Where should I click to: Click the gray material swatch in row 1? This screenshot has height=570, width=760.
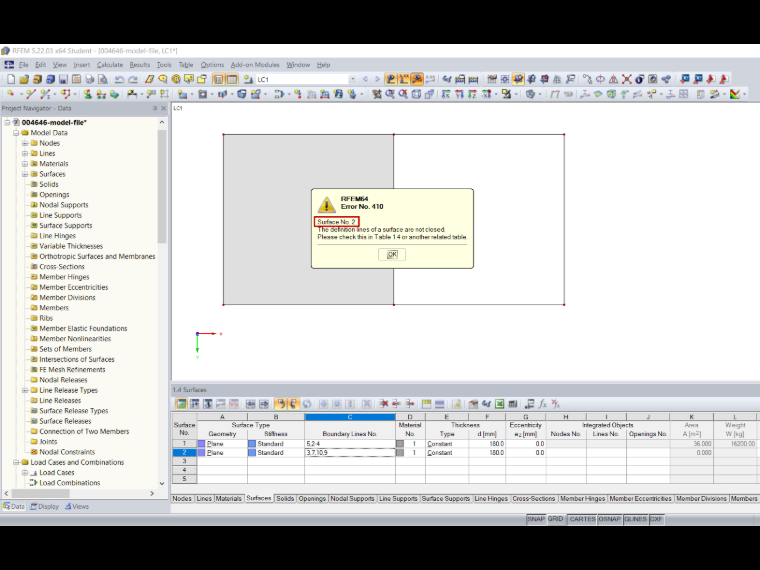[400, 443]
